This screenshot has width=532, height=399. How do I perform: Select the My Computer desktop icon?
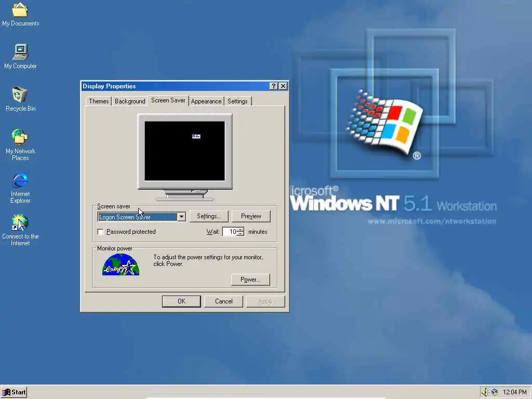[20, 56]
